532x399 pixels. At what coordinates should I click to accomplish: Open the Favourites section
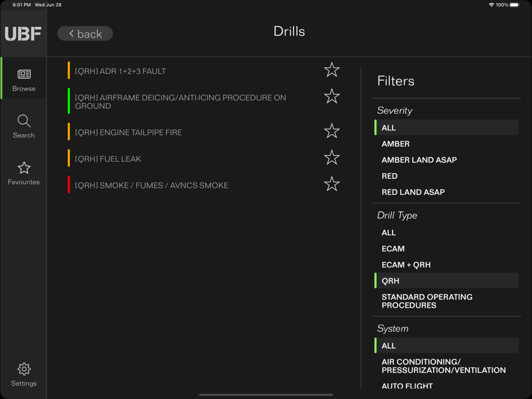point(24,173)
